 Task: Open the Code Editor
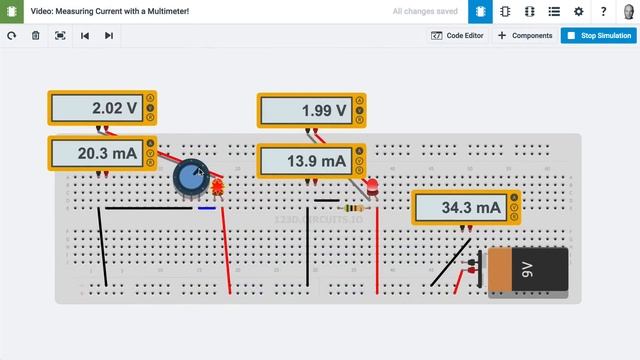pos(457,36)
